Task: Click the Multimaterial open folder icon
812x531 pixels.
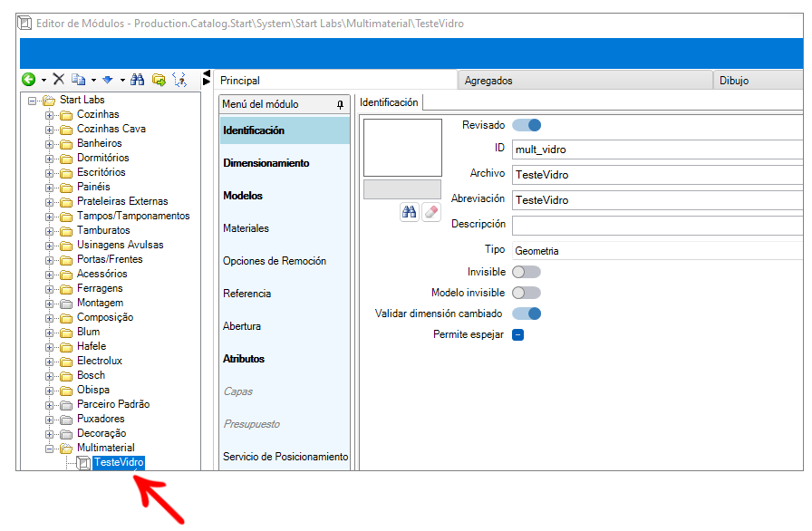Action: coord(66,449)
